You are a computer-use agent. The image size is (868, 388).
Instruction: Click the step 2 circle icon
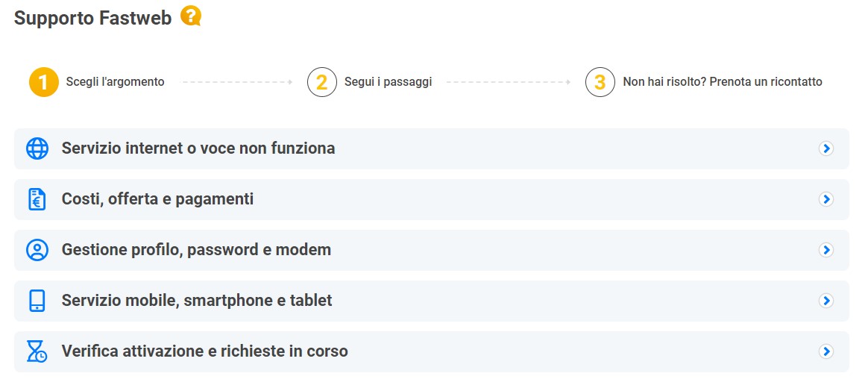[322, 82]
